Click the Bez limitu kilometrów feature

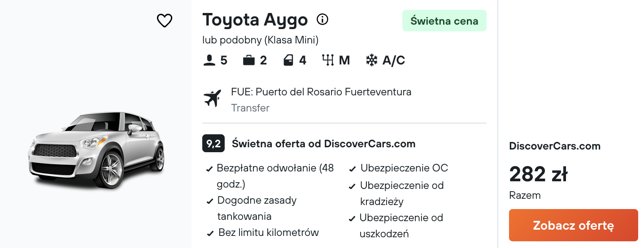(269, 232)
